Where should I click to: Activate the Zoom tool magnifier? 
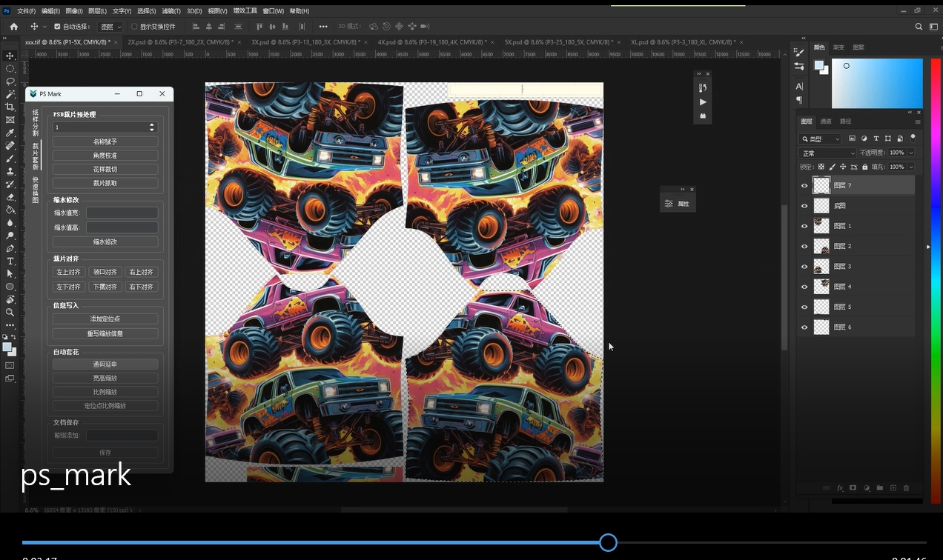[x=10, y=313]
